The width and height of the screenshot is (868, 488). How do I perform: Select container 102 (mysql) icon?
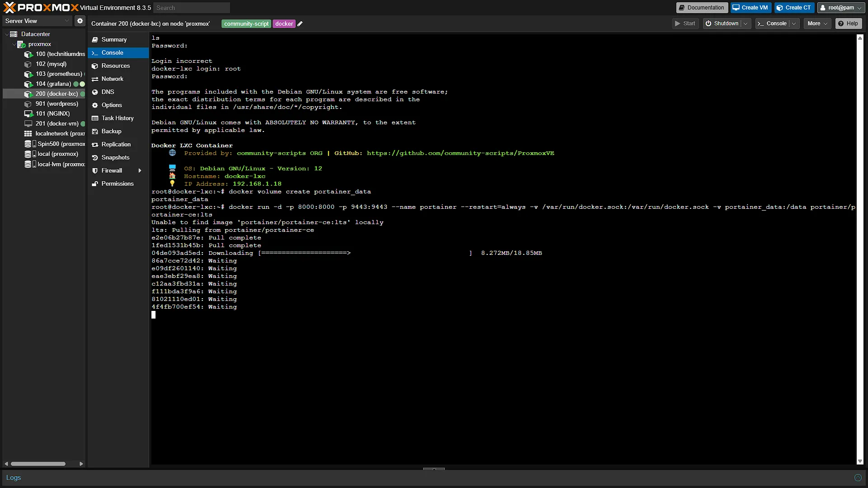28,64
